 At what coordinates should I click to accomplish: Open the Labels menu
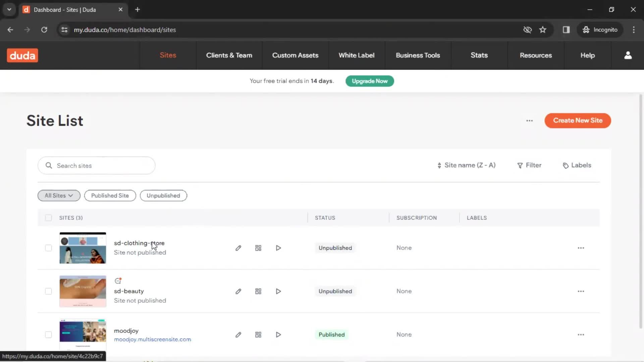pos(577,165)
